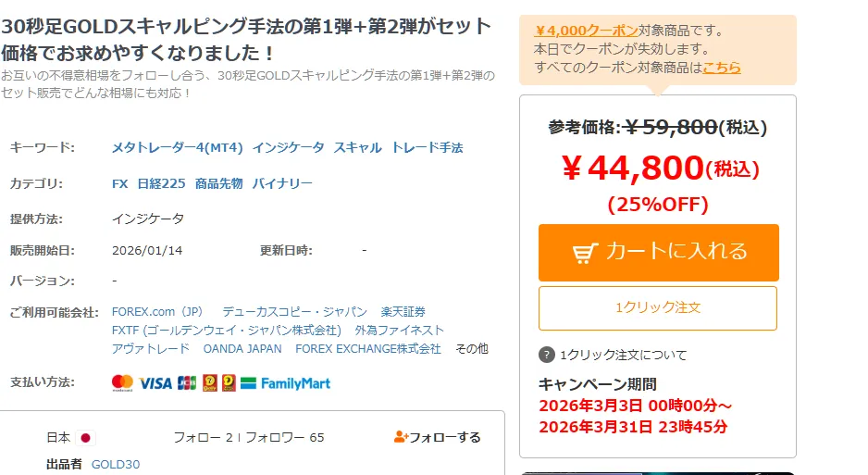This screenshot has height=475, width=868.
Task: Click the follow person-plus icon
Action: pyautogui.click(x=401, y=437)
